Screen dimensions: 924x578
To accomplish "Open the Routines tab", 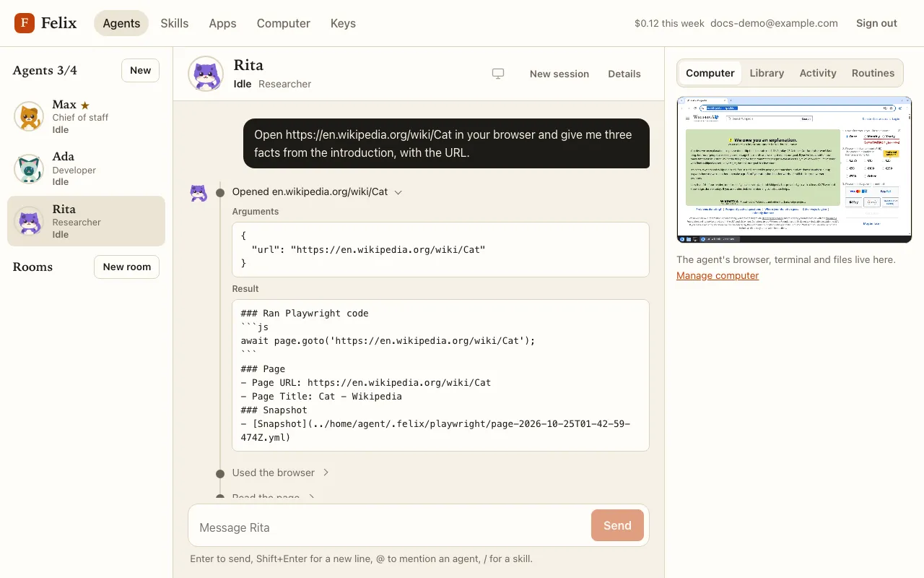I will click(873, 73).
